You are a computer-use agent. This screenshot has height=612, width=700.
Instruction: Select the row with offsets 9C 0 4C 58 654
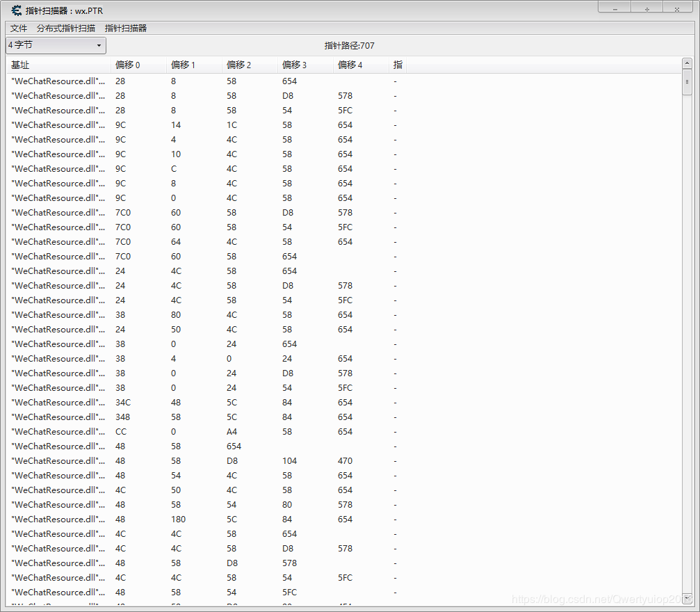(x=344, y=198)
